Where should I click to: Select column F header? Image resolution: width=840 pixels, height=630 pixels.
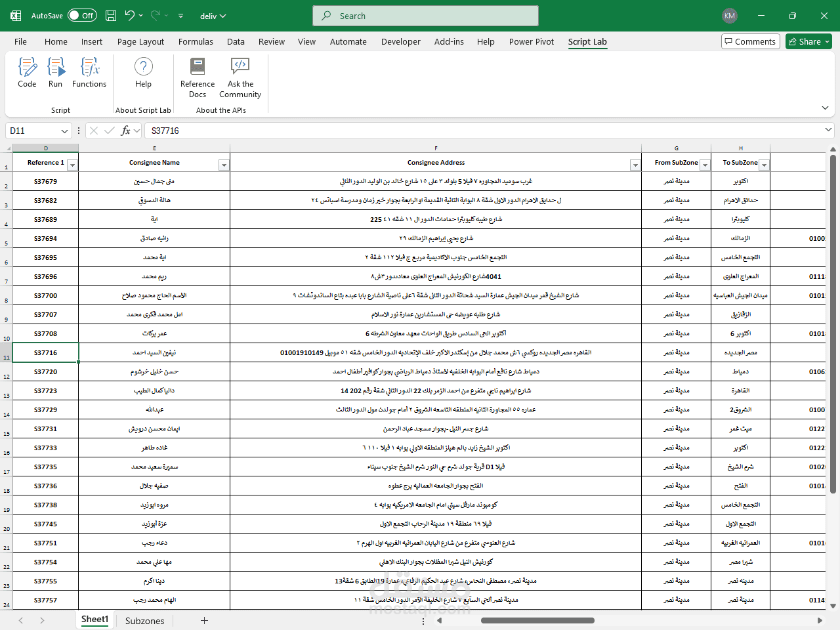coord(436,148)
